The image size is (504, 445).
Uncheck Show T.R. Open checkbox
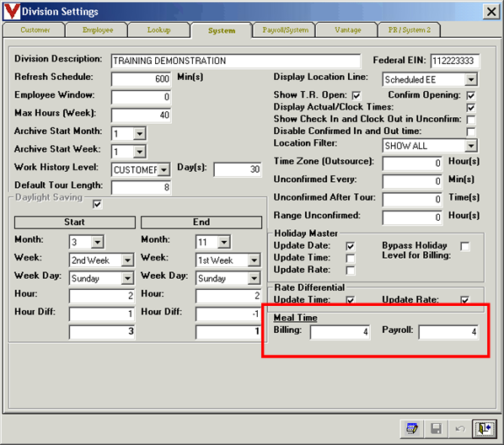tap(357, 95)
